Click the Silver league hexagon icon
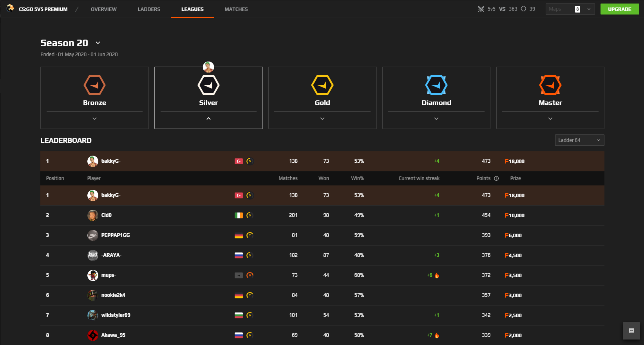The width and height of the screenshot is (644, 345). pyautogui.click(x=208, y=85)
